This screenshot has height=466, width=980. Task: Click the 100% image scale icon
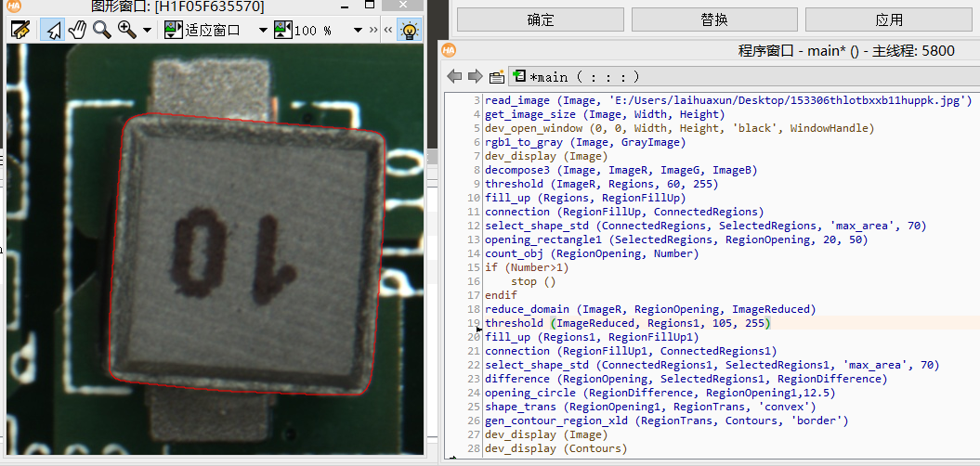coord(282,30)
